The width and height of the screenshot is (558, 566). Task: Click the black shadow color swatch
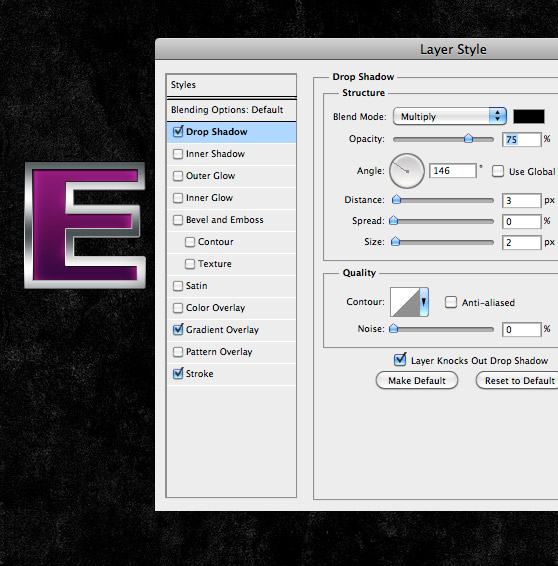pos(529,117)
